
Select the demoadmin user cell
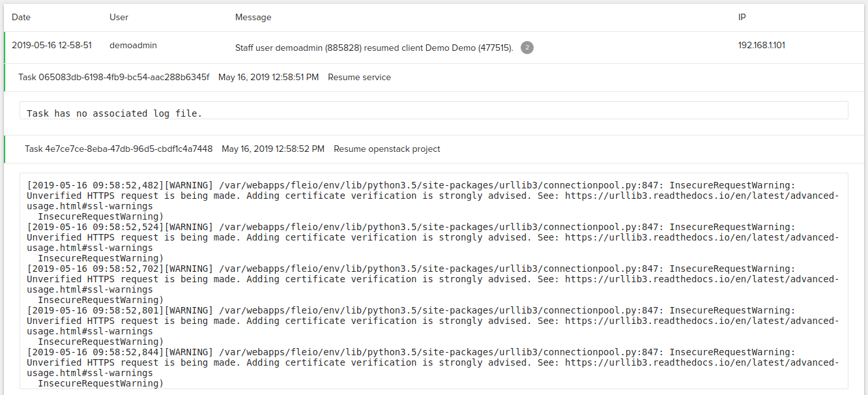click(x=133, y=46)
